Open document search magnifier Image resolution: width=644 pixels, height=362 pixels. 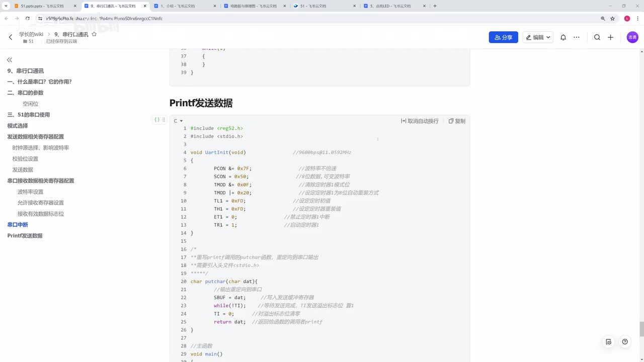click(597, 37)
